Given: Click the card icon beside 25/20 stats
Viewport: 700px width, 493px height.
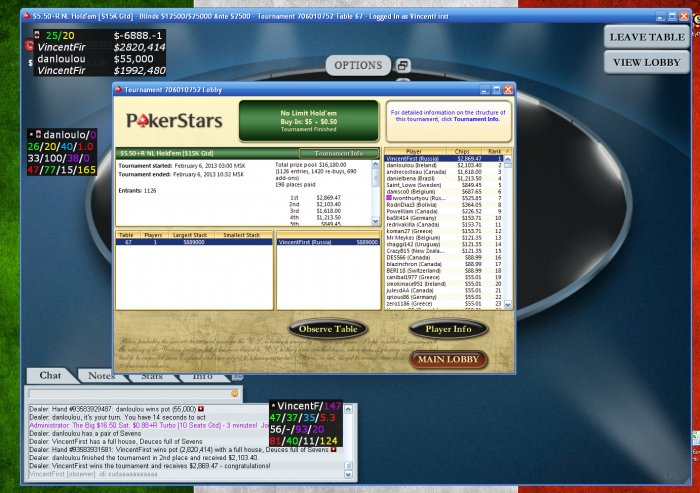Looking at the screenshot, I should point(37,35).
